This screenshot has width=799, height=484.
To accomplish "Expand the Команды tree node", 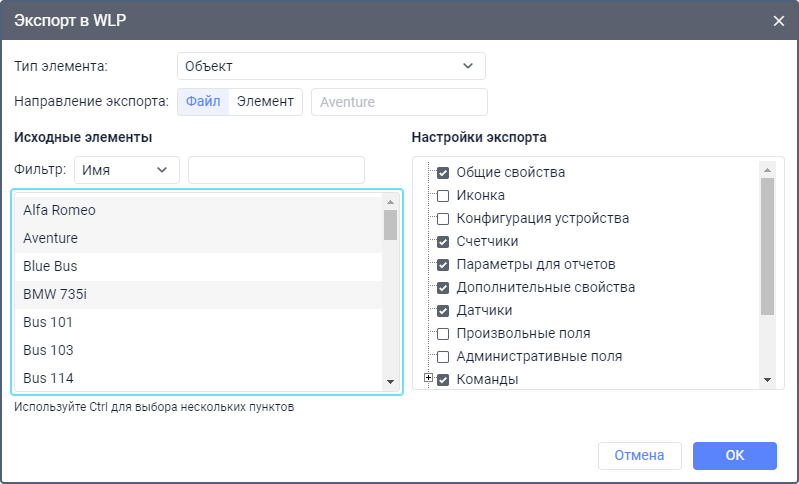I will click(428, 378).
